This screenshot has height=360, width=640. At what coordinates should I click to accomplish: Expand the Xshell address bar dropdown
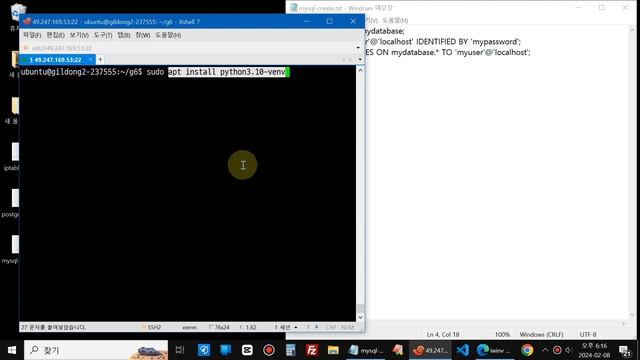(358, 48)
